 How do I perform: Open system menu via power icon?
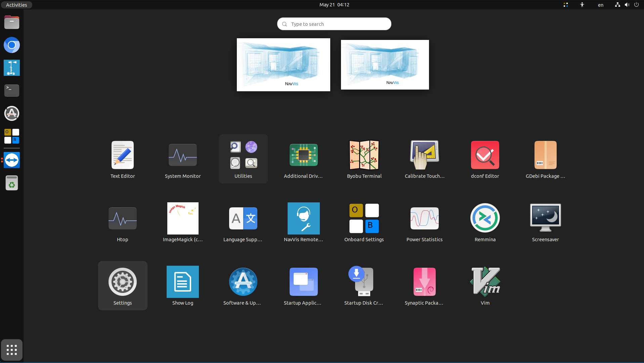(636, 5)
